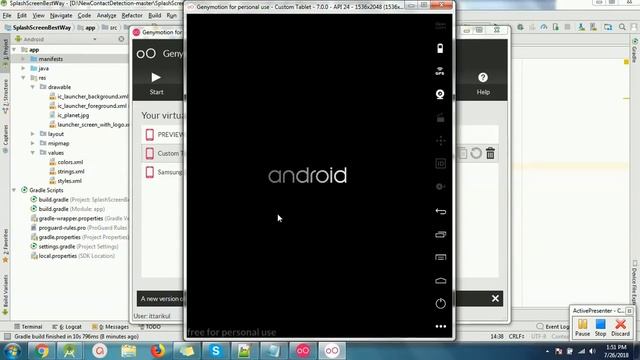Image resolution: width=640 pixels, height=360 pixels.
Task: Collapse the res folder
Action: pos(24,78)
